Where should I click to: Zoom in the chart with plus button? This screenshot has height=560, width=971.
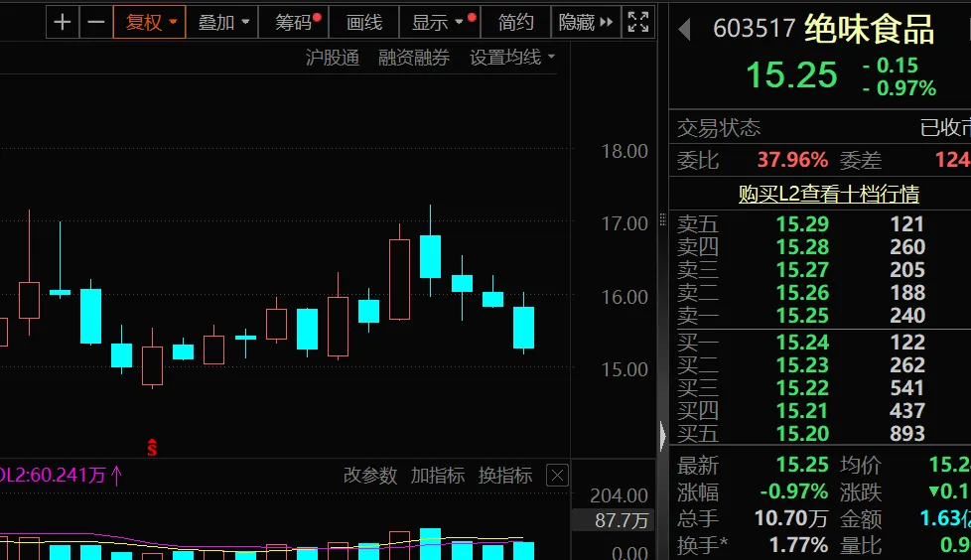(x=63, y=22)
